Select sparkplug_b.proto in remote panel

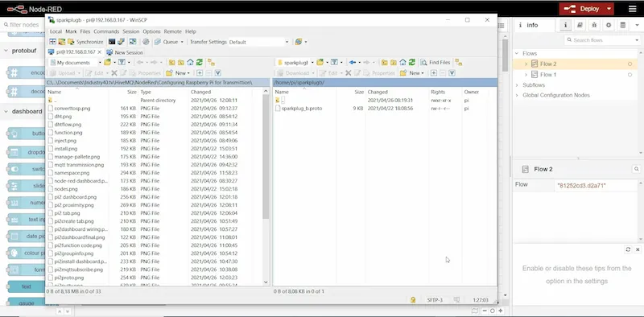click(x=301, y=109)
